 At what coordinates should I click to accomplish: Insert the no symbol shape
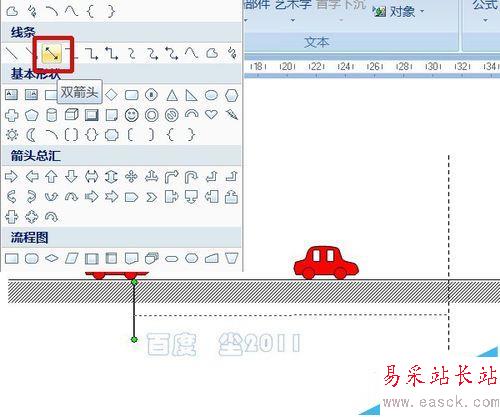click(x=172, y=115)
